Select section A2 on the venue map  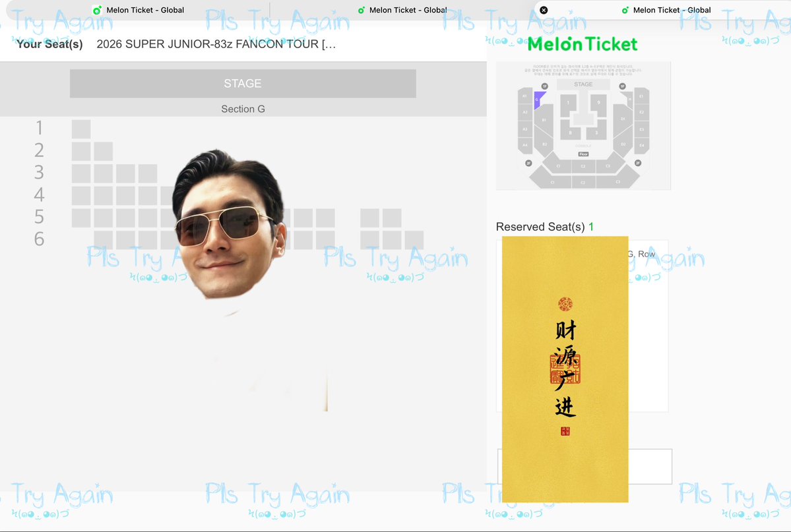tap(525, 112)
